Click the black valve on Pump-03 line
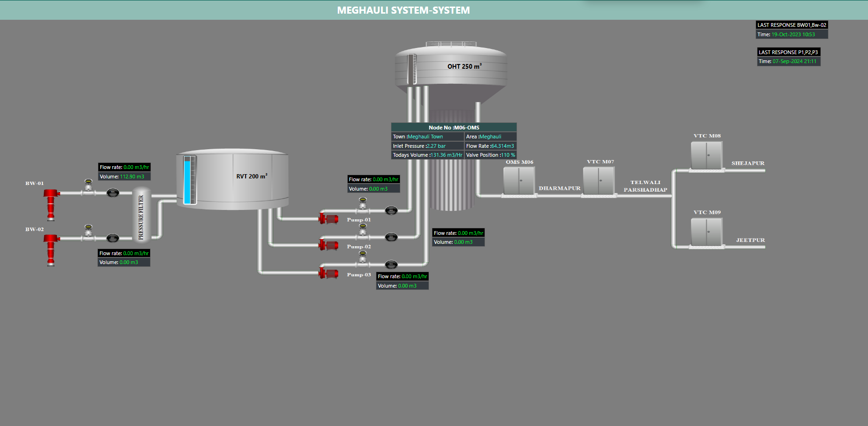 (391, 265)
